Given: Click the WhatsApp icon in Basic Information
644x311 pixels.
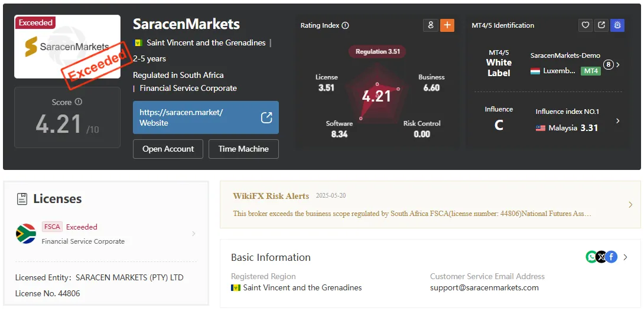Looking at the screenshot, I should (x=591, y=257).
